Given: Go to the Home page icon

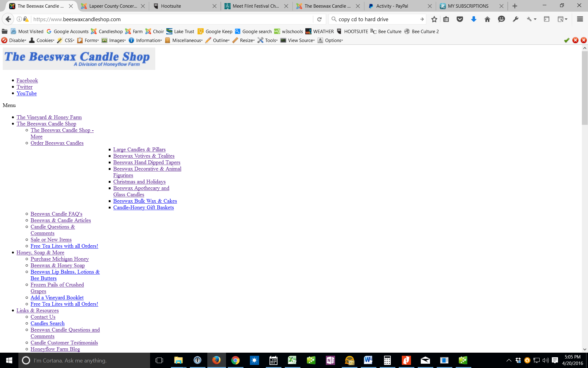Looking at the screenshot, I should tap(487, 19).
